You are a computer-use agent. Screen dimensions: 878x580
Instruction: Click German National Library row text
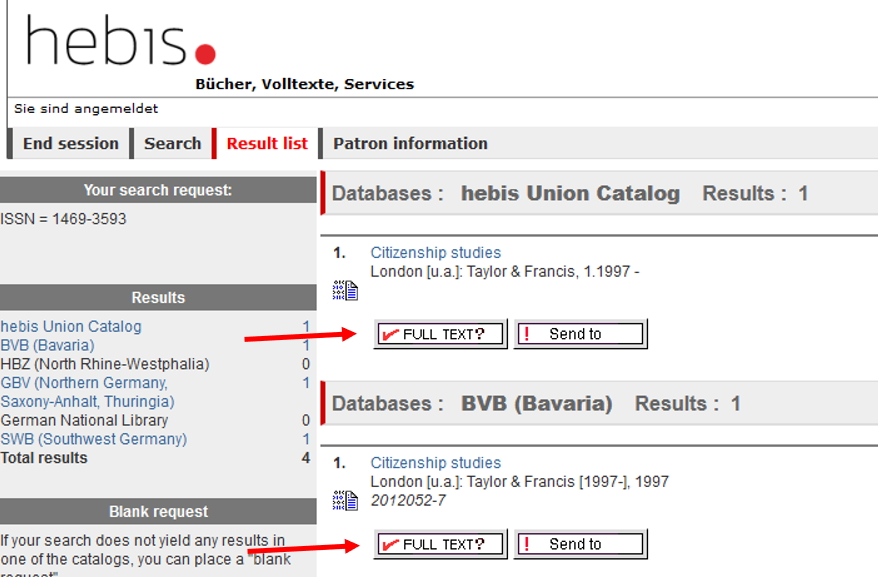click(x=84, y=420)
